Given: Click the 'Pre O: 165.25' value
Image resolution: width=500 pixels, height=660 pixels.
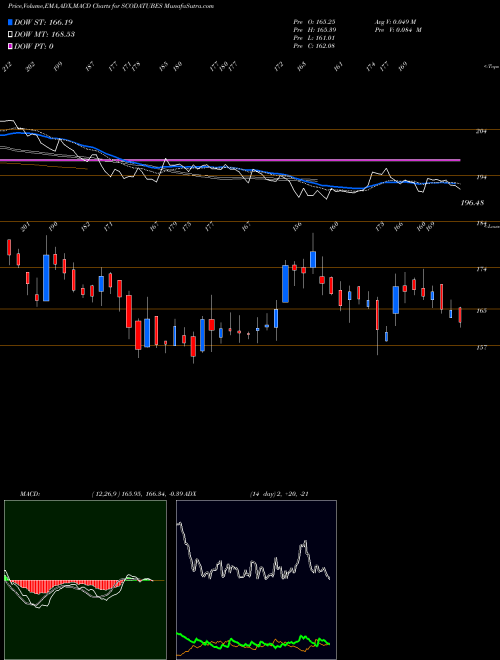Looking at the screenshot, I should coord(314,22).
